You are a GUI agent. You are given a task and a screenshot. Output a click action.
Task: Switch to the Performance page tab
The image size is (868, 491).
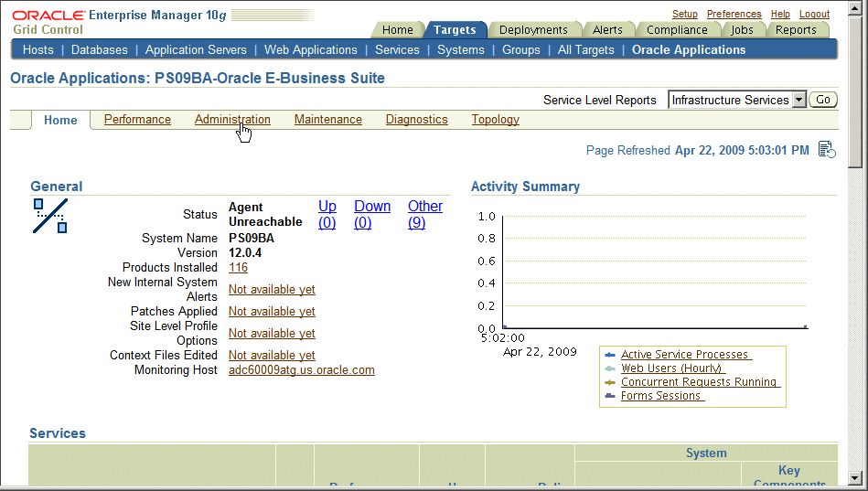pyautogui.click(x=137, y=120)
